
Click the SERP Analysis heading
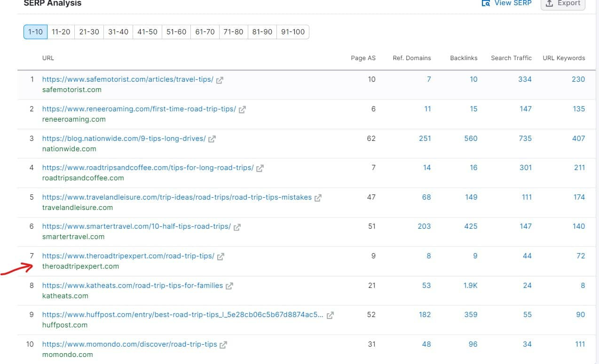coord(52,3)
